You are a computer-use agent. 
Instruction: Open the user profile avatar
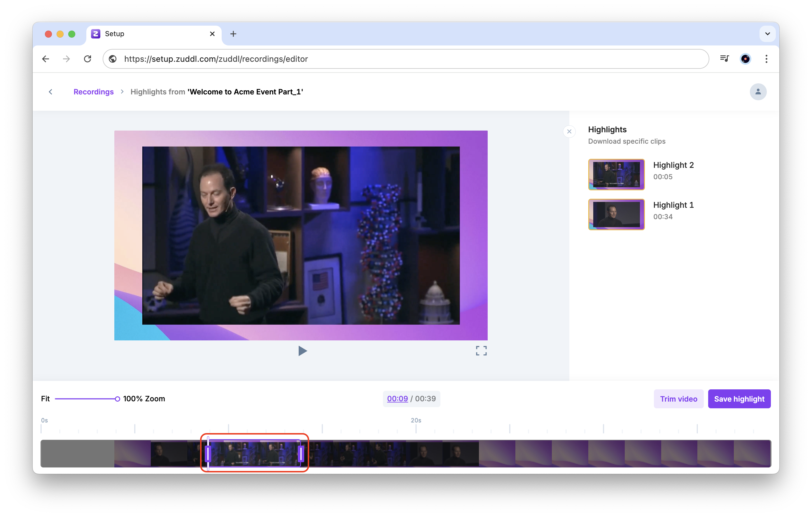tap(758, 92)
